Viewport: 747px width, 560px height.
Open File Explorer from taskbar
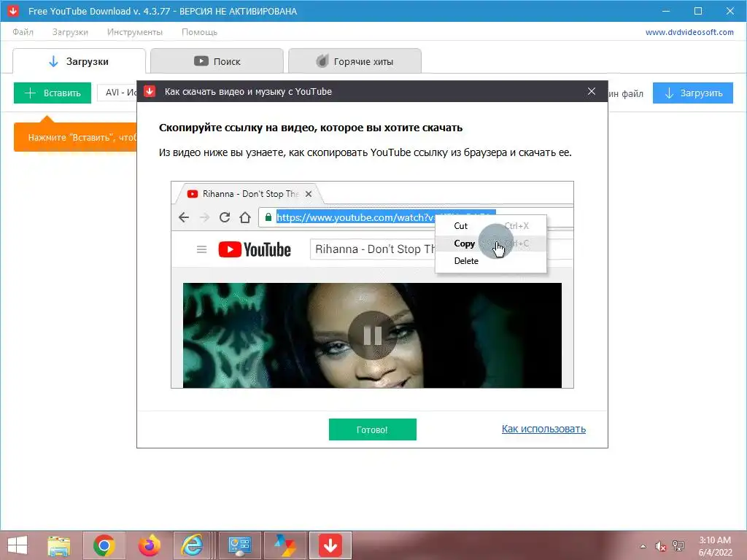[58, 545]
